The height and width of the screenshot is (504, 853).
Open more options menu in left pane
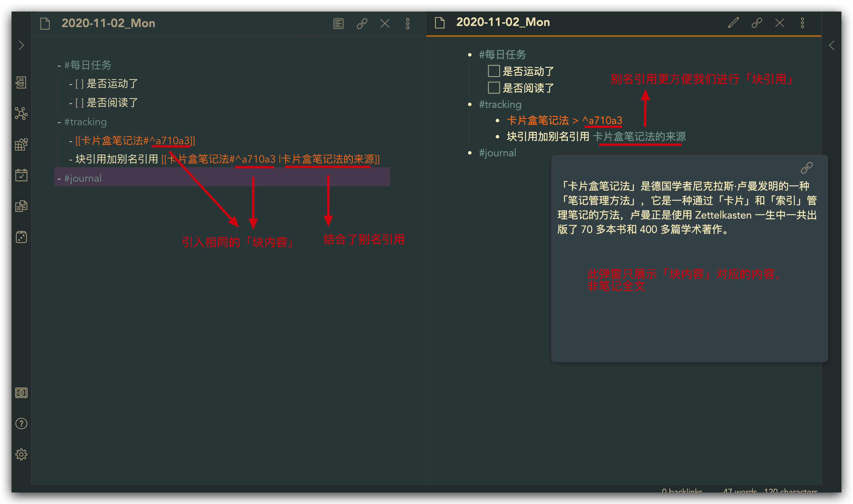(x=408, y=23)
